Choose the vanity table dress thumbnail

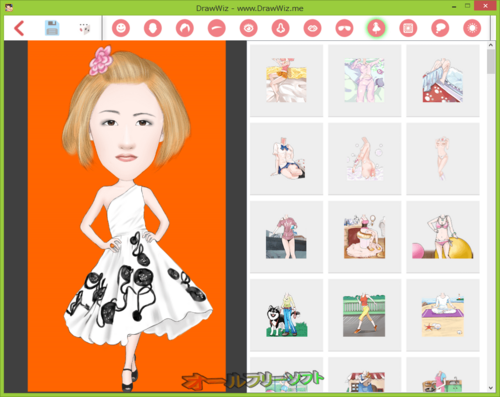[x=364, y=237]
